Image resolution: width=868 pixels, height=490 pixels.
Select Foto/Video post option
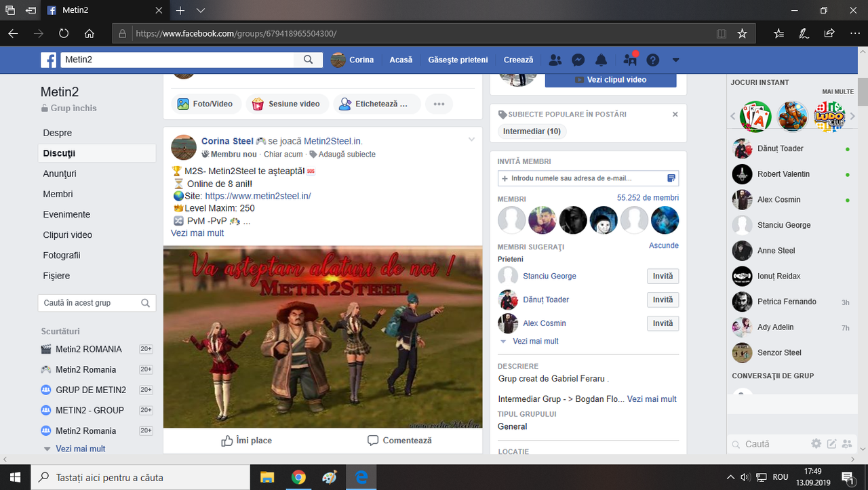tap(205, 104)
